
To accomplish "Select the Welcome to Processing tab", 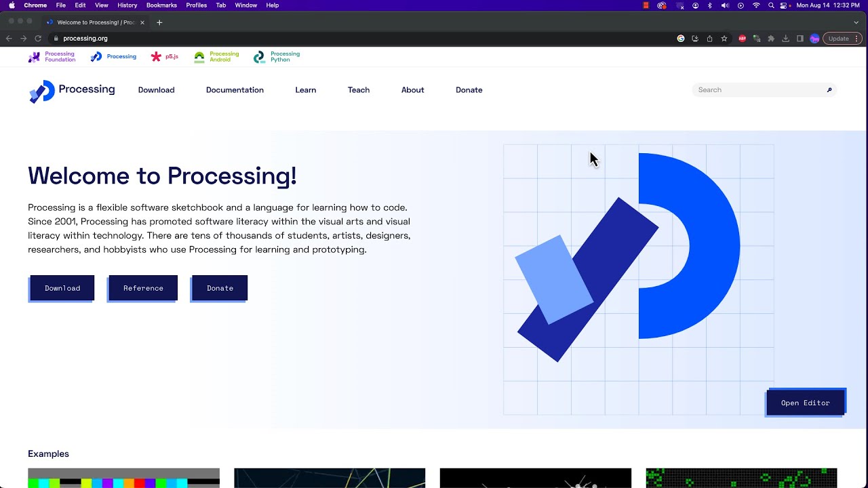I will 95,22.
